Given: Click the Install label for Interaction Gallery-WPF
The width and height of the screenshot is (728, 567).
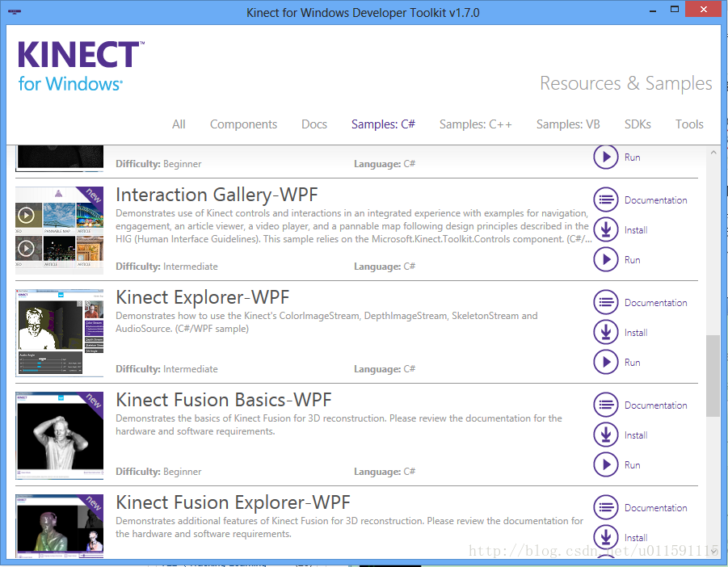Looking at the screenshot, I should click(636, 230).
